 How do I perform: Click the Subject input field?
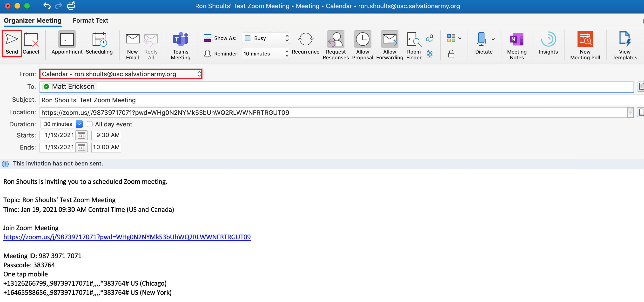coord(325,100)
